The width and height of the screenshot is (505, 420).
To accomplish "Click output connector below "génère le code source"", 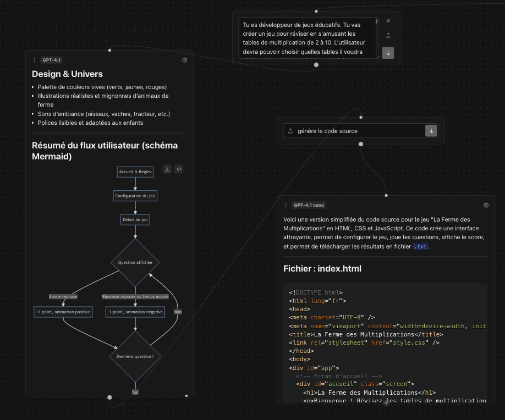I will coord(361,144).
